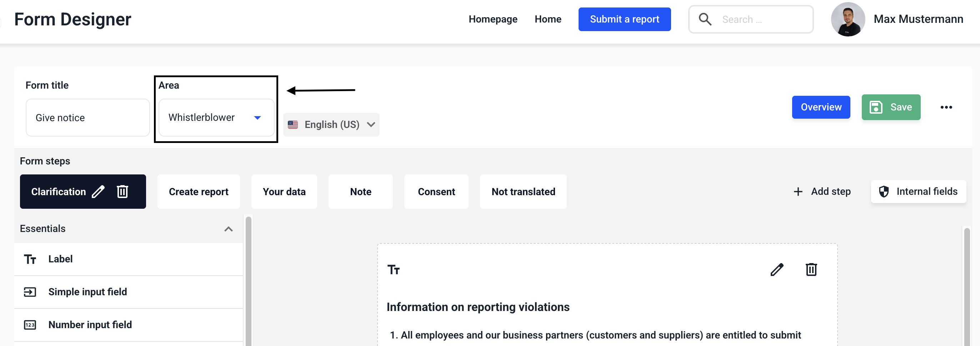Image resolution: width=980 pixels, height=346 pixels.
Task: Open the Area Whistlerblower dropdown
Action: coord(216,118)
